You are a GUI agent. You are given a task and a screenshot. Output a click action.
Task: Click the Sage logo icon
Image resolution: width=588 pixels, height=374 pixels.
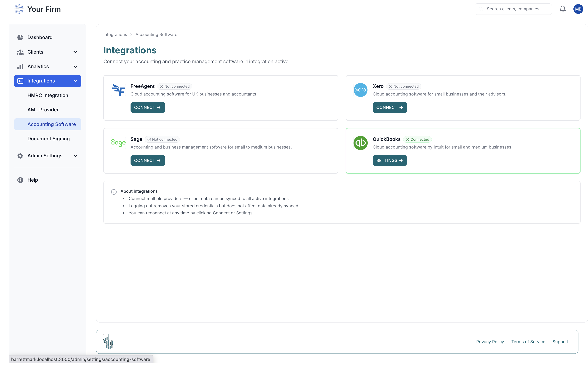[x=118, y=143]
